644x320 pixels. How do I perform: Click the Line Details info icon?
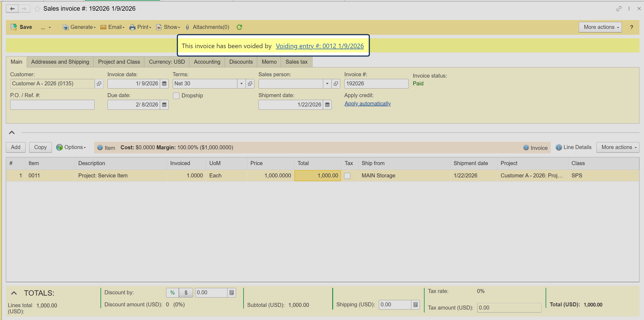click(558, 147)
